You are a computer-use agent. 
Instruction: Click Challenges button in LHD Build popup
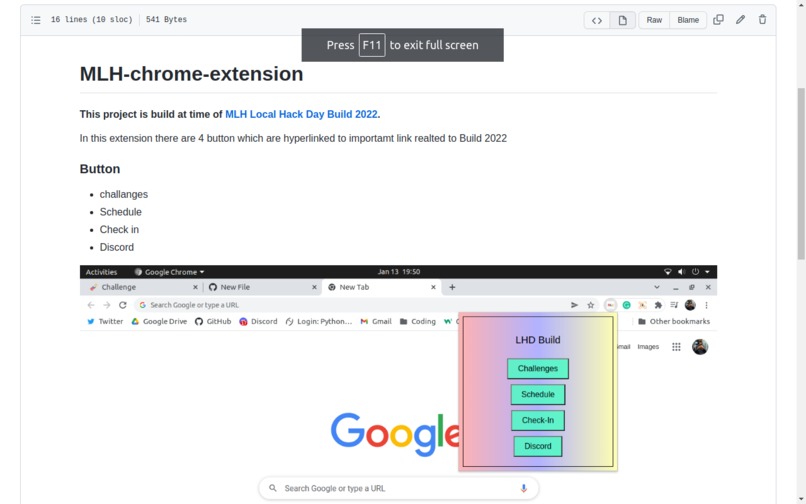click(x=538, y=368)
